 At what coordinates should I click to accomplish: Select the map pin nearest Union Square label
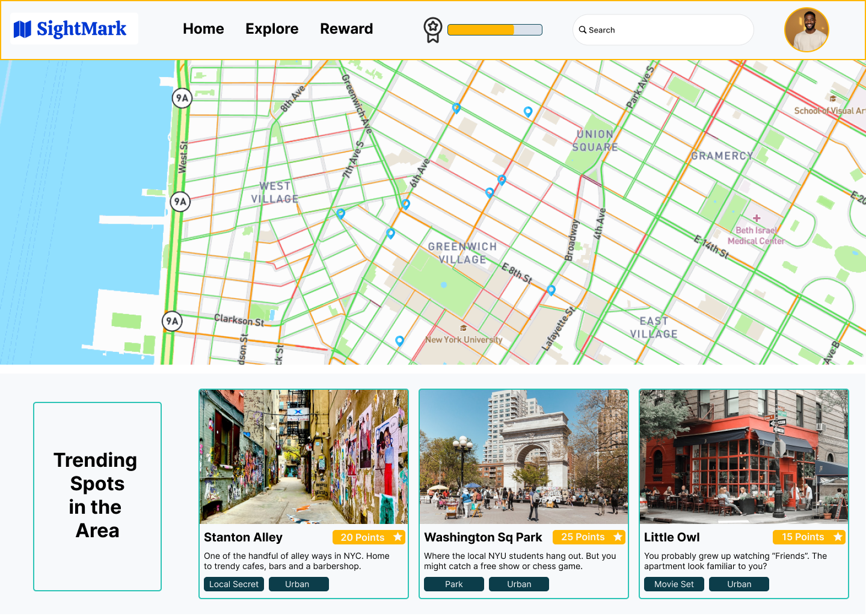point(528,111)
